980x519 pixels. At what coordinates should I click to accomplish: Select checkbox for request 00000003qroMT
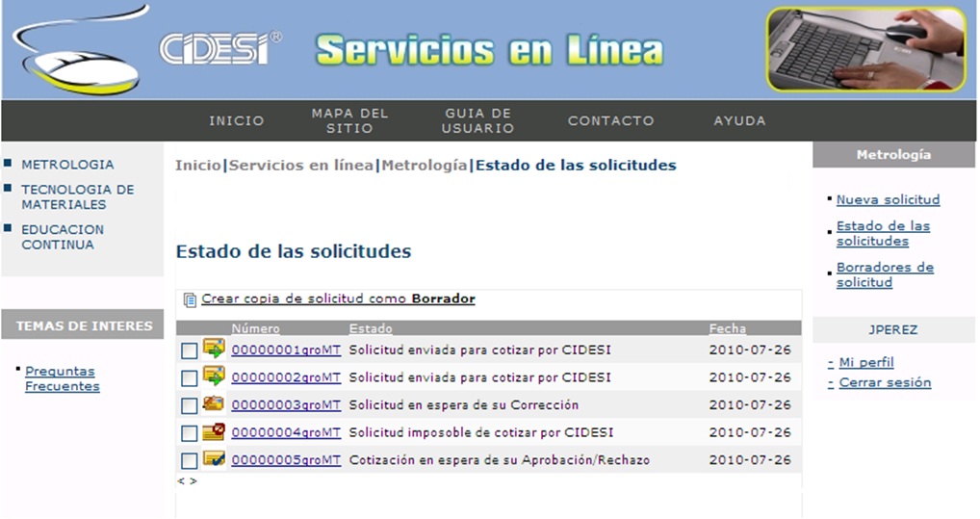pos(189,406)
